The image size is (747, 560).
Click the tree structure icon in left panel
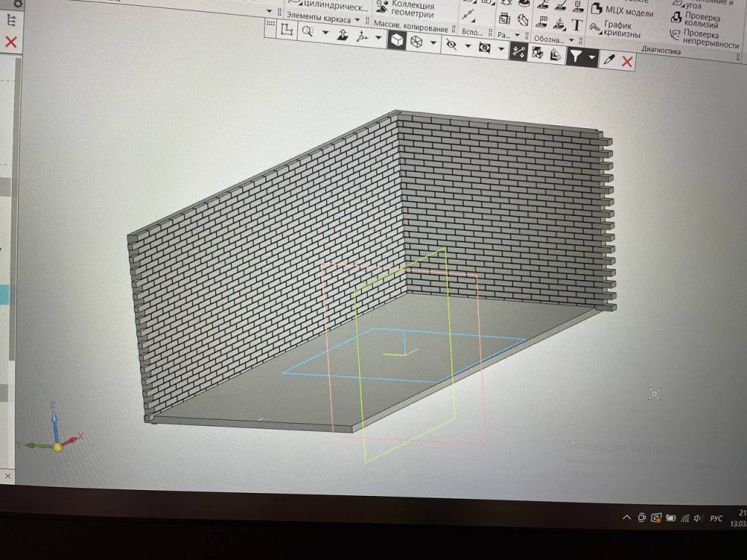point(12,20)
